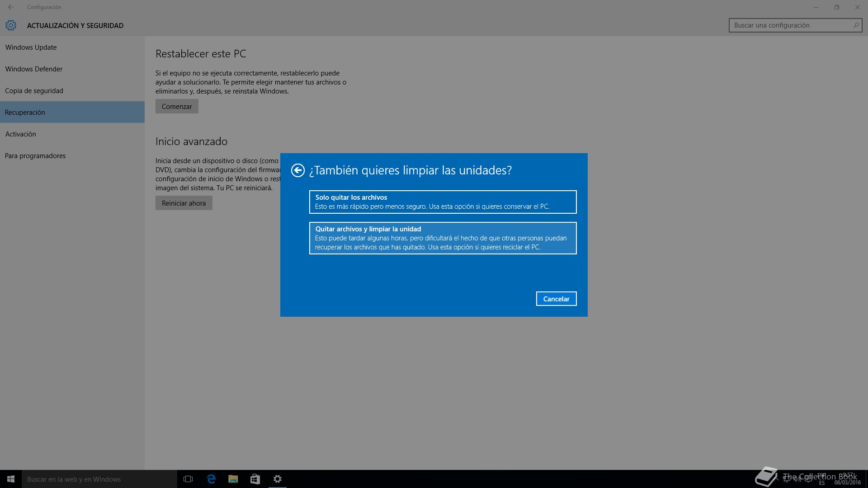Select Windows Defender in sidebar

[x=34, y=69]
